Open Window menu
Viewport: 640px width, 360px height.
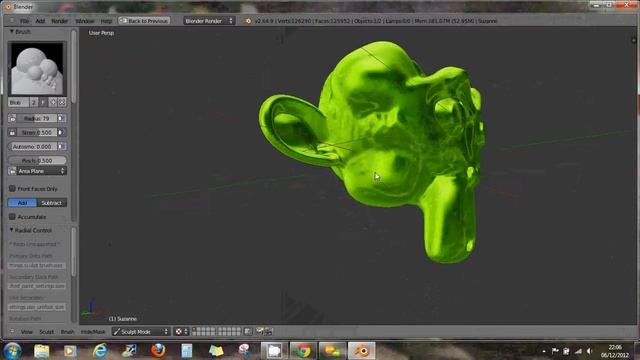85,21
